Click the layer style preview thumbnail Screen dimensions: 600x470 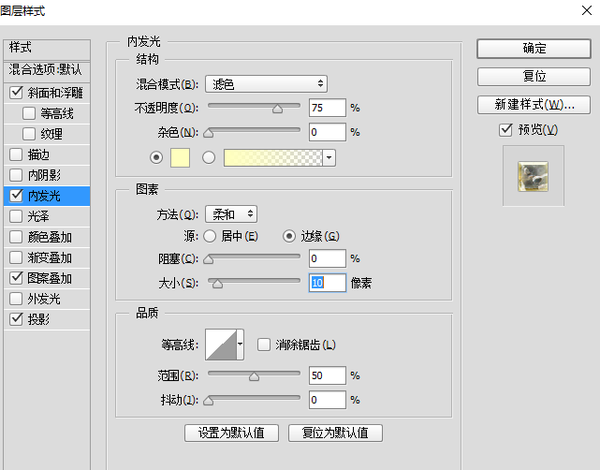coord(533,175)
